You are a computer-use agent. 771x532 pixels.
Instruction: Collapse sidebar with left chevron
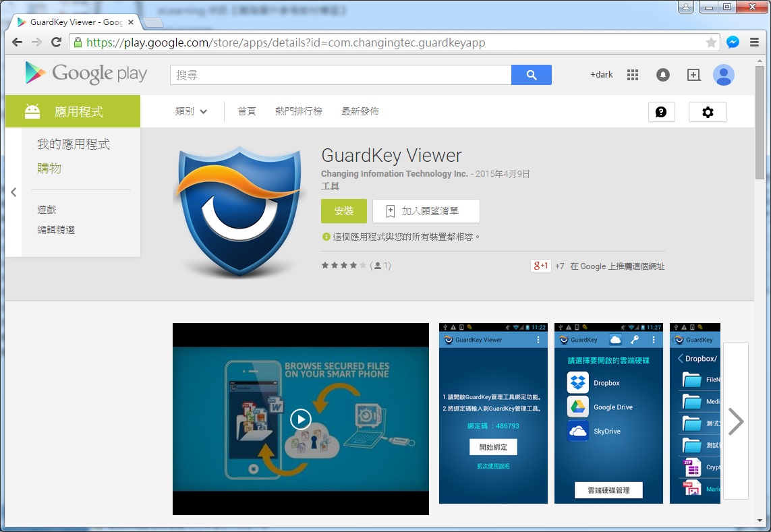13,192
